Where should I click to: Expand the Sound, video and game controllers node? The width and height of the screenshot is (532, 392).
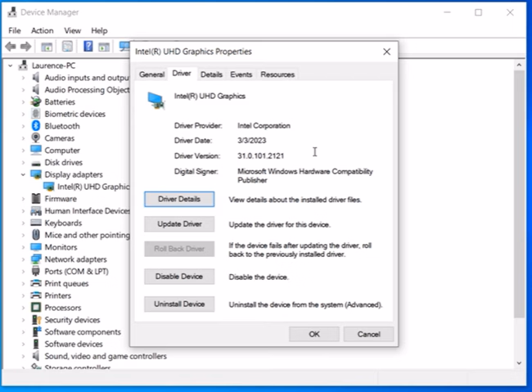point(23,356)
